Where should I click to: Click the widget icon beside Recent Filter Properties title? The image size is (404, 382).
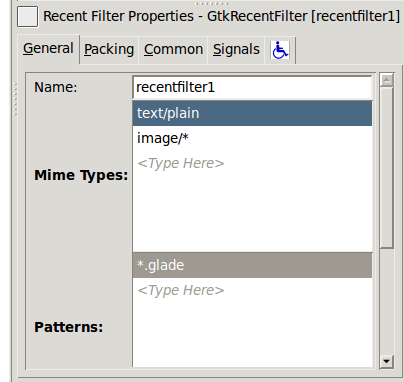pyautogui.click(x=27, y=17)
